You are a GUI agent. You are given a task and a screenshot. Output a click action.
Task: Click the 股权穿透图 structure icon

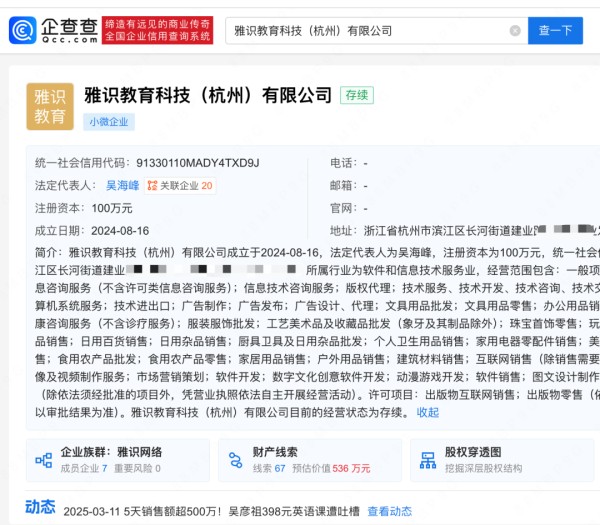(x=428, y=460)
